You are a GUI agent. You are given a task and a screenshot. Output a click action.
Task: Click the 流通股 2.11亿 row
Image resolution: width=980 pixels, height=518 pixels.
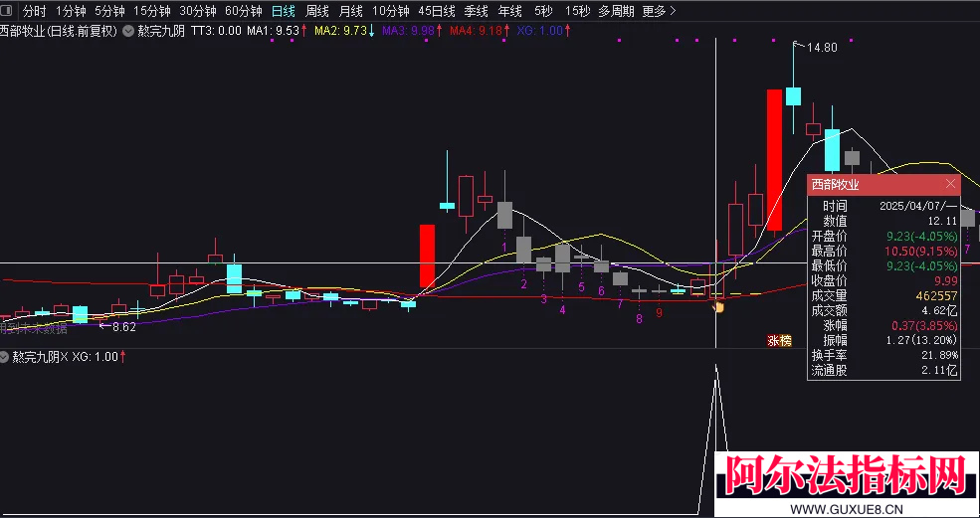[x=883, y=371]
